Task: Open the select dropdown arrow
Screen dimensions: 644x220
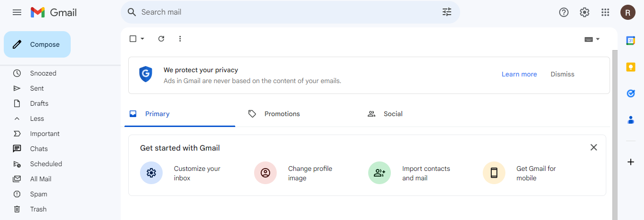Action: [x=142, y=39]
